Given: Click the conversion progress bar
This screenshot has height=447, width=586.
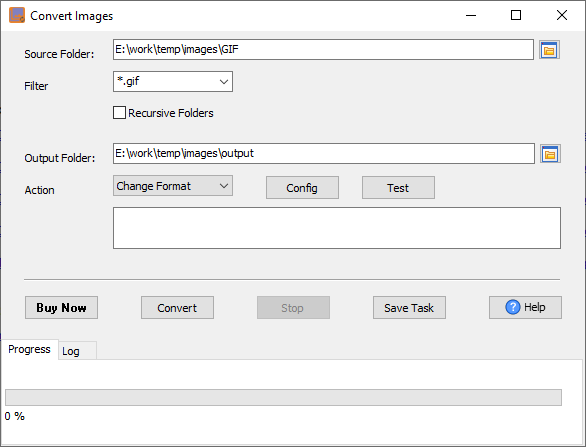Looking at the screenshot, I should pos(283,397).
